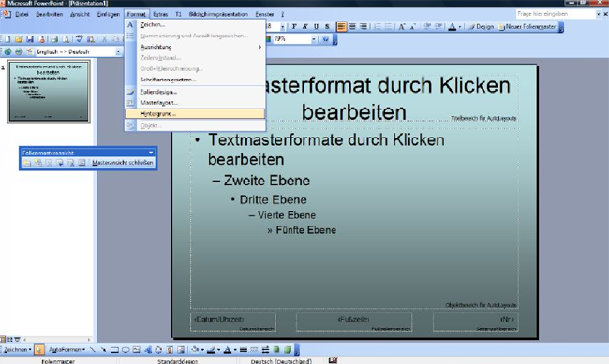Decrease the font size icon
Screen dimensions: 609x364
[413, 26]
